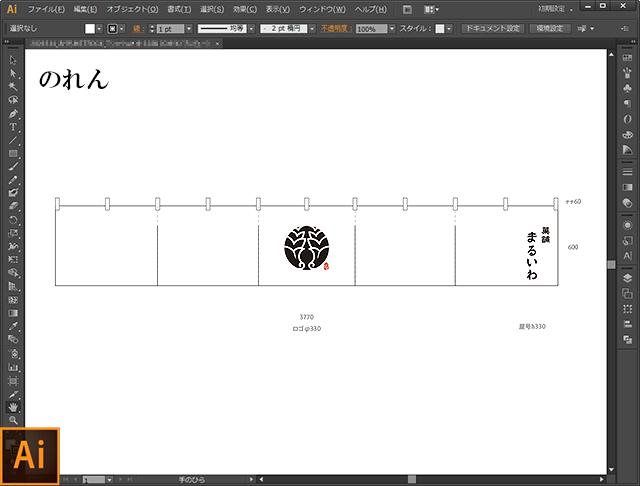Select the Magic Wand tool

point(13,87)
